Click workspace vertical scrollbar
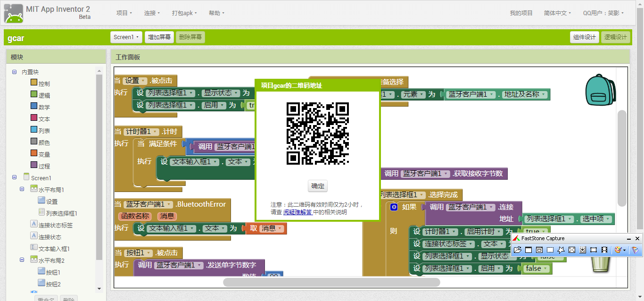 coord(622,158)
